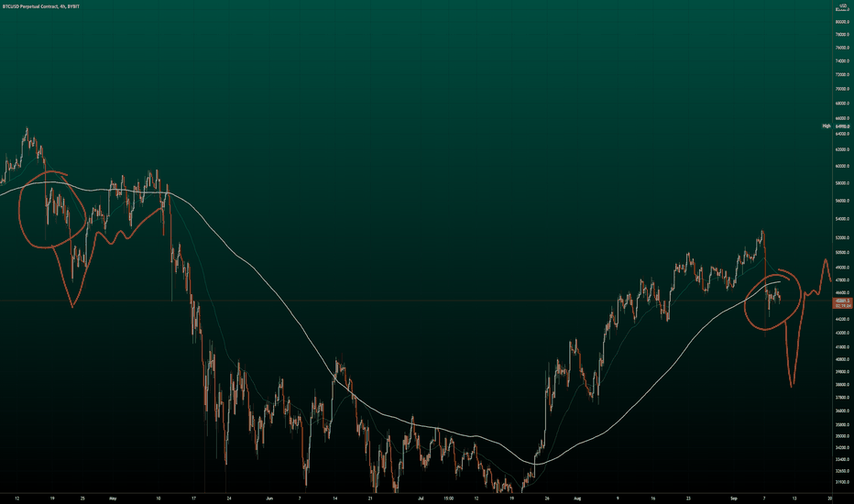Click the 56000.0 price axis label
Screen dimensions: 854x504
tap(842, 201)
